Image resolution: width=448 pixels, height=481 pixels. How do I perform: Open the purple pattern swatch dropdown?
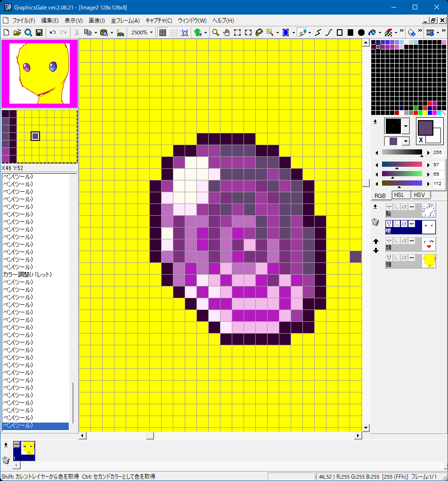click(406, 141)
